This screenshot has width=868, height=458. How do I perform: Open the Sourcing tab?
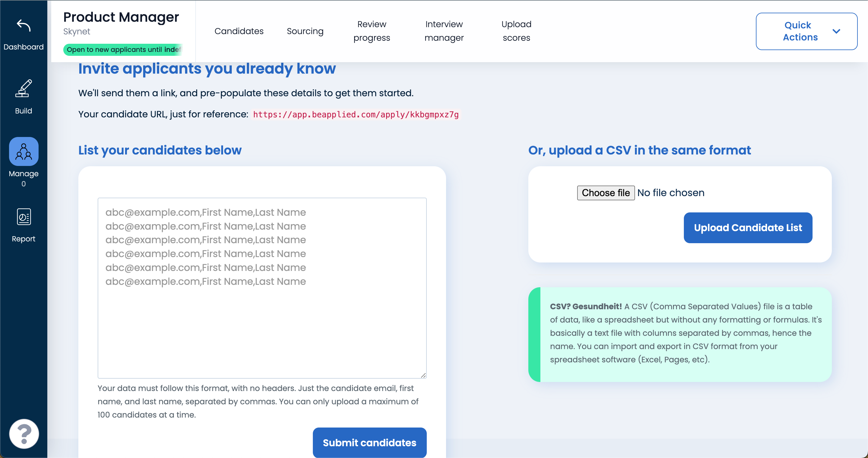[x=305, y=31]
